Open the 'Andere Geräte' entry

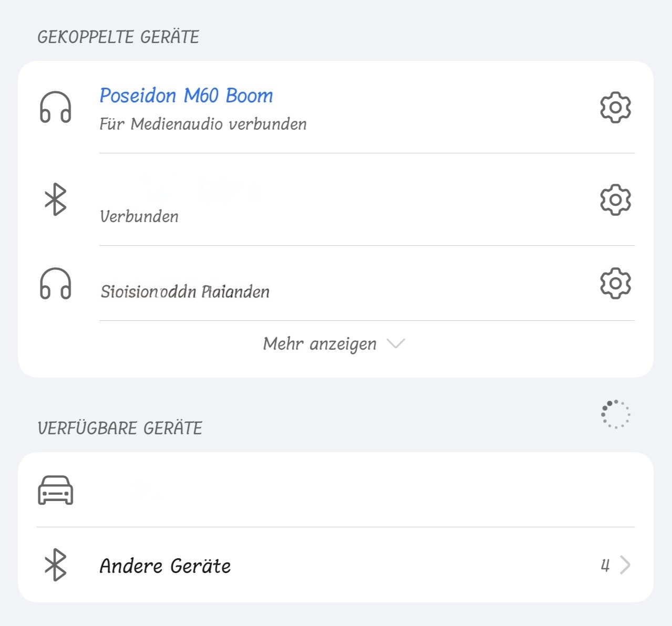(x=336, y=565)
